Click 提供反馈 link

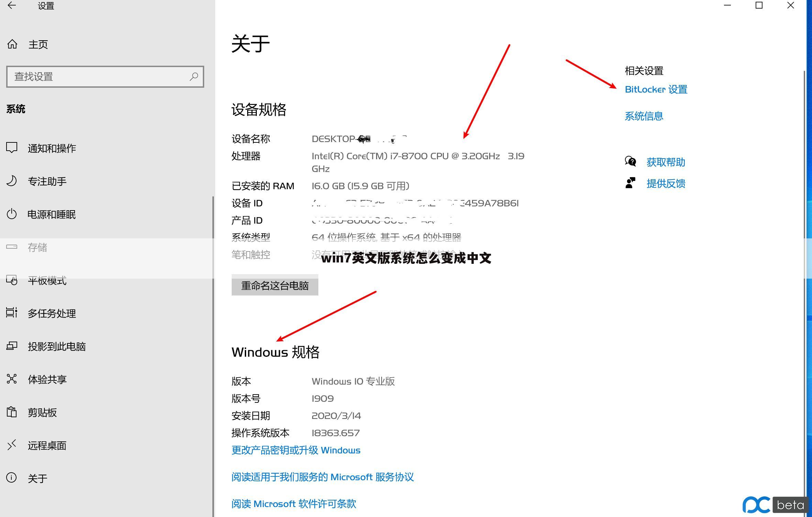tap(666, 183)
